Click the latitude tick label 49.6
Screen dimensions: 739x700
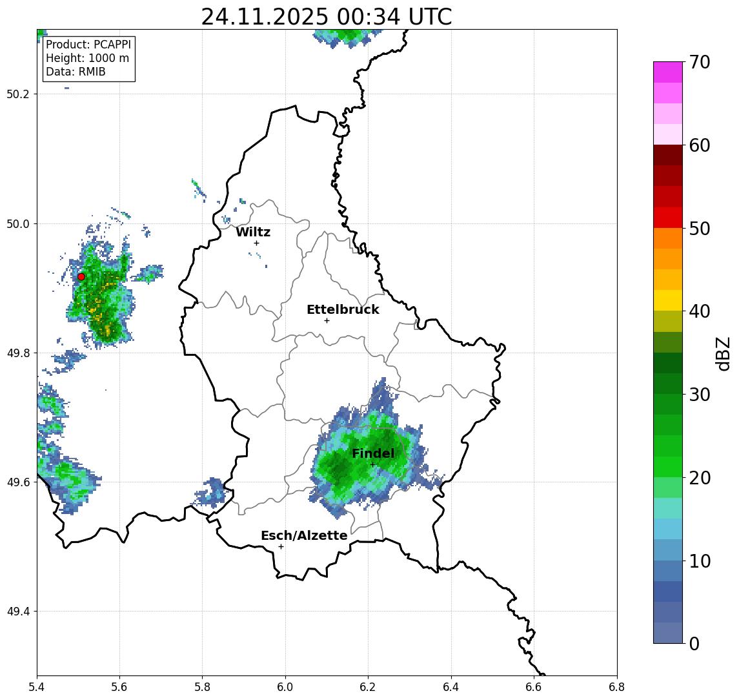18,482
